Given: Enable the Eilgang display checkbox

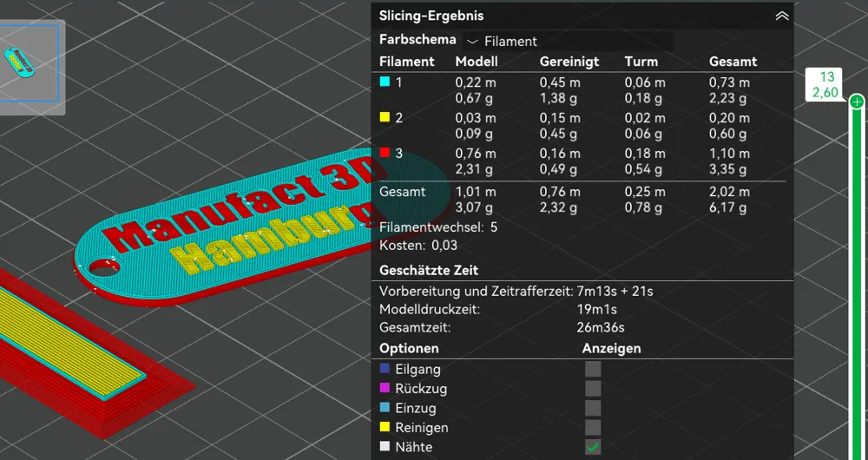Looking at the screenshot, I should click(593, 369).
